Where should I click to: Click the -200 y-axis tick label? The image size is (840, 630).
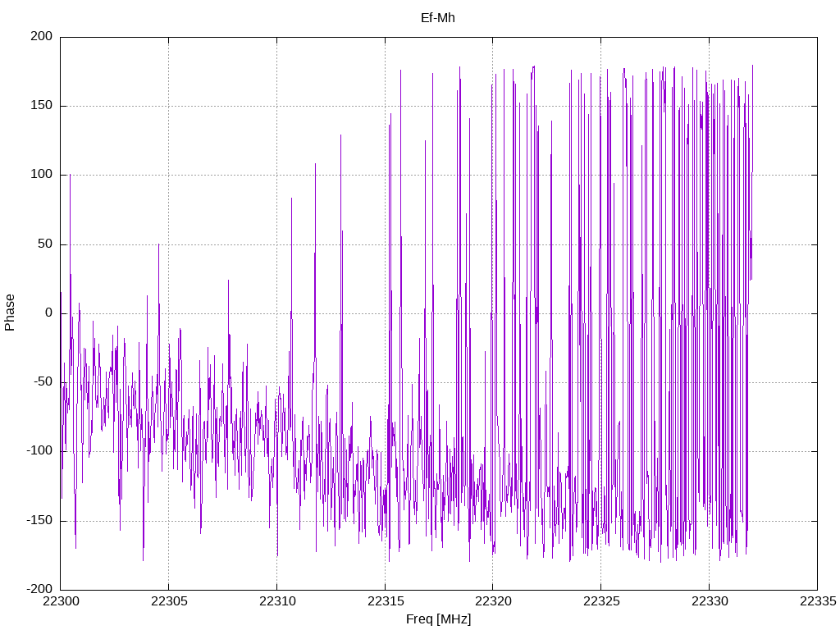[39, 589]
